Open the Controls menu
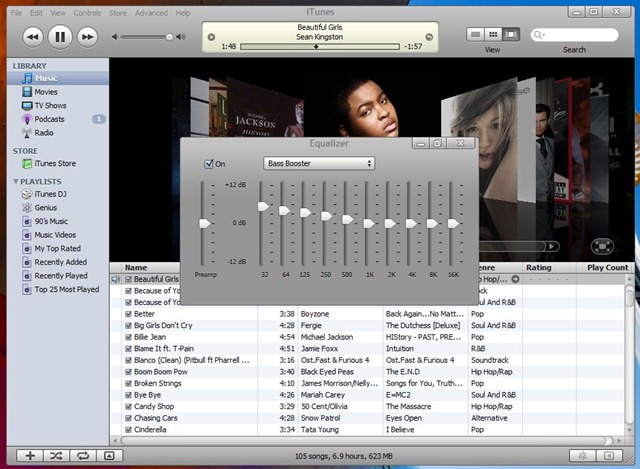 pos(87,13)
